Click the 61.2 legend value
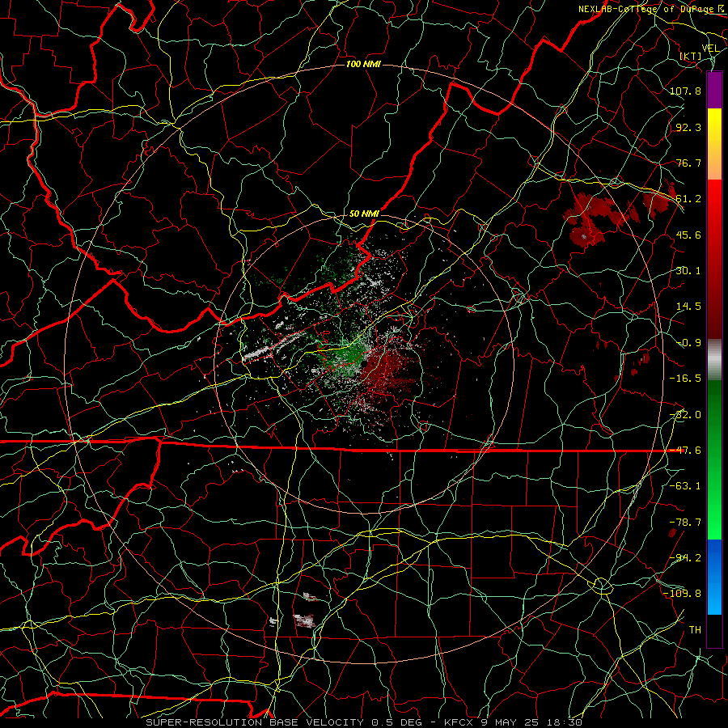The height and width of the screenshot is (728, 728). [688, 199]
